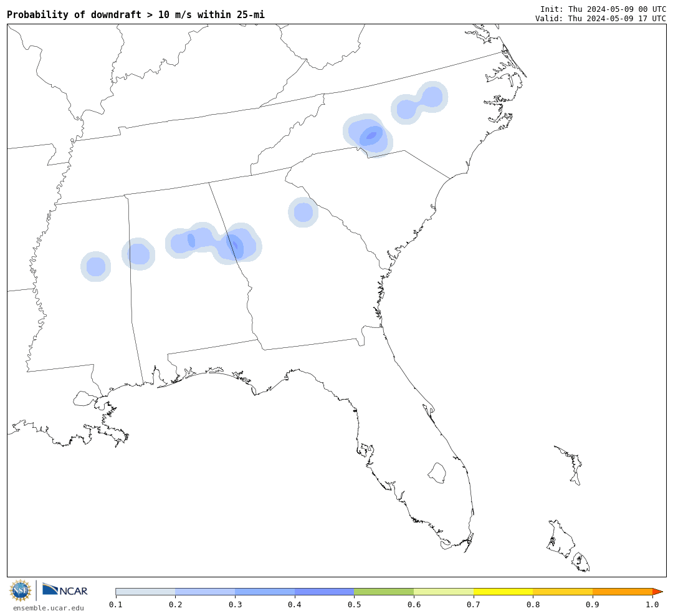Screen dimensions: 673x616
Task: Click the 0.7 colorbar tick label
Action: pos(474,605)
